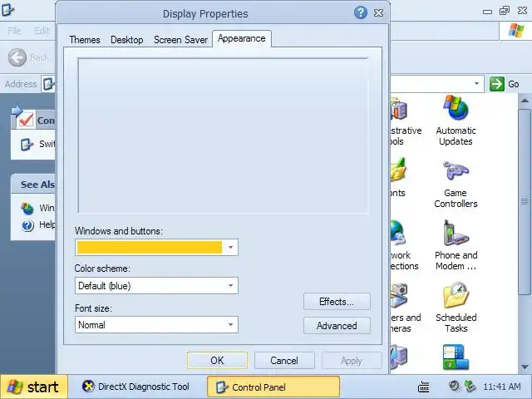Select the Appearance tab
Screen dimensions: 532x399
242,39
